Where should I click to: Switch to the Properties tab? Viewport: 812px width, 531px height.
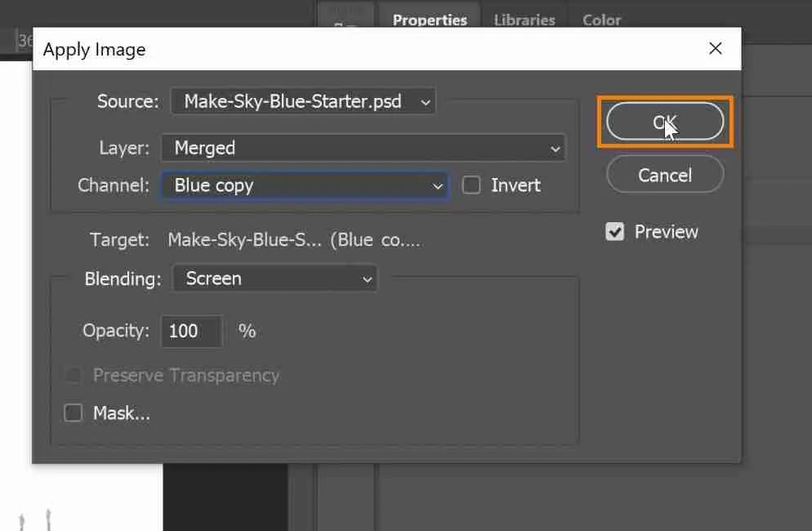click(x=430, y=20)
